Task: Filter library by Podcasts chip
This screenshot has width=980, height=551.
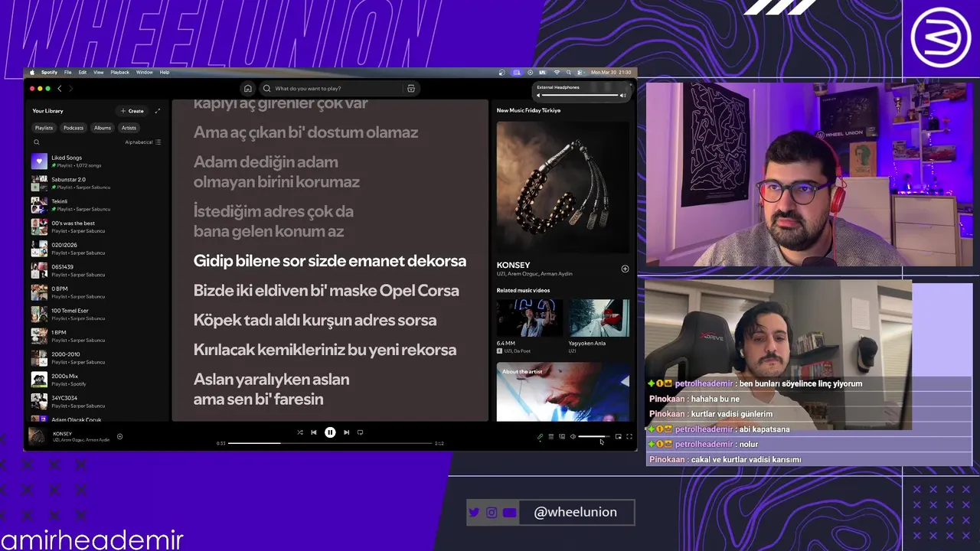Action: click(73, 128)
